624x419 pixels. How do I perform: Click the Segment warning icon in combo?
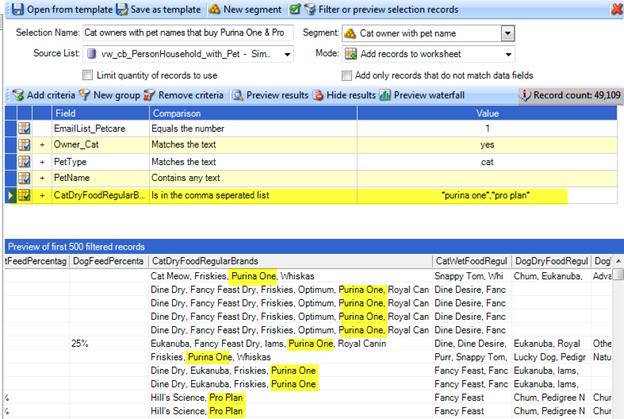pos(350,33)
